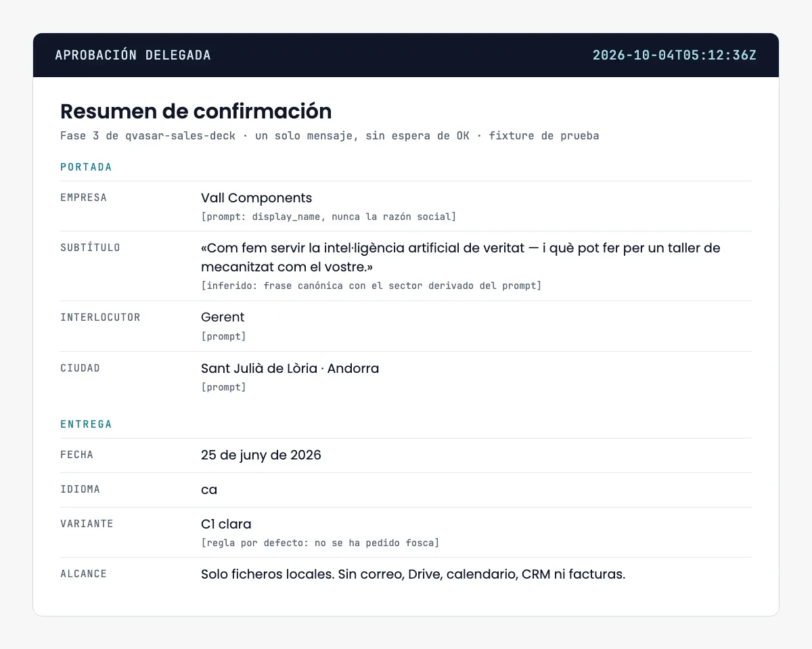This screenshot has width=812, height=649.
Task: Click the inferido frase canónica note
Action: pos(371,286)
